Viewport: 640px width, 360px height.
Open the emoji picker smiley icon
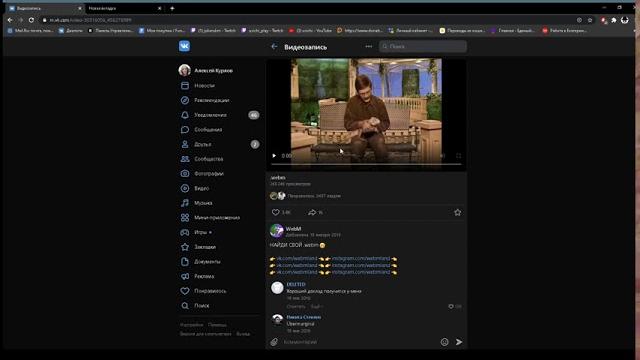point(444,342)
